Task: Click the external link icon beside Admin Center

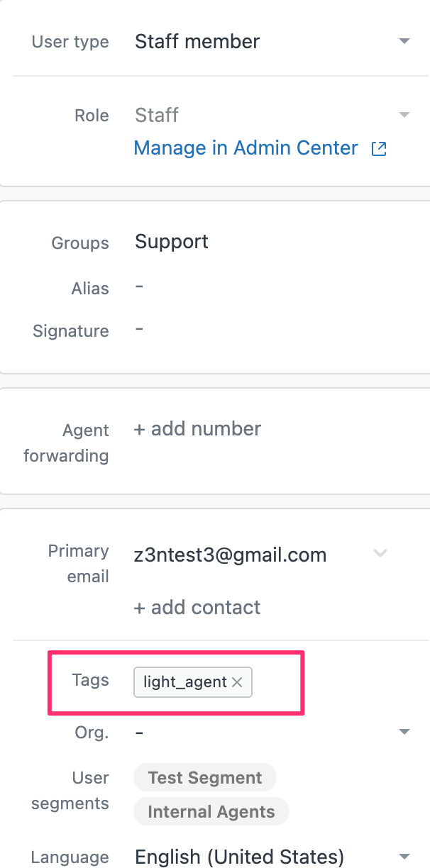Action: pos(380,149)
